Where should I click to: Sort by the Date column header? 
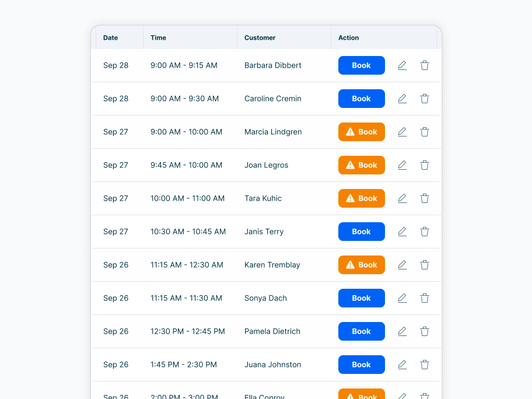[x=111, y=38]
